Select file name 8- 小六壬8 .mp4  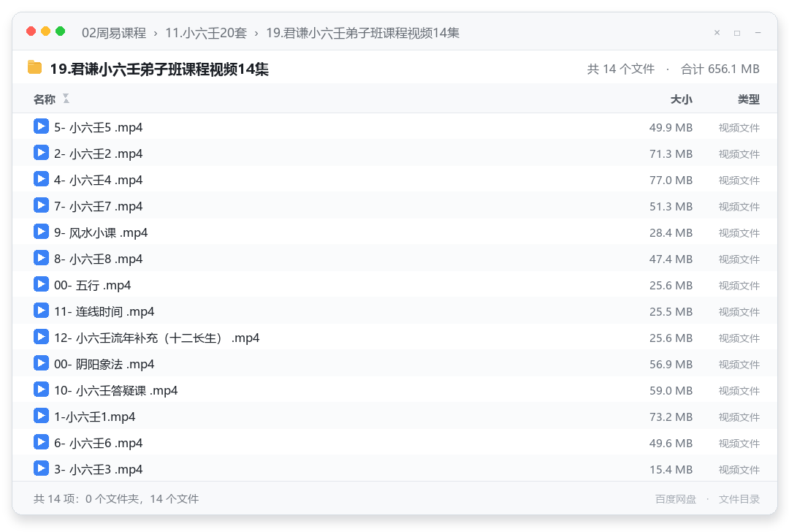(x=98, y=259)
